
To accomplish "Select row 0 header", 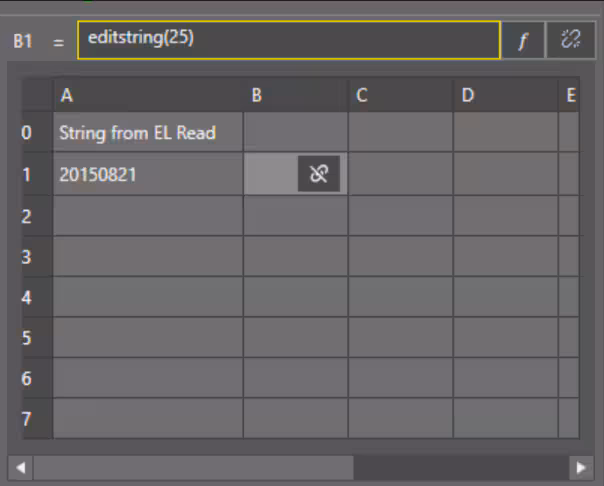I will tap(37, 132).
